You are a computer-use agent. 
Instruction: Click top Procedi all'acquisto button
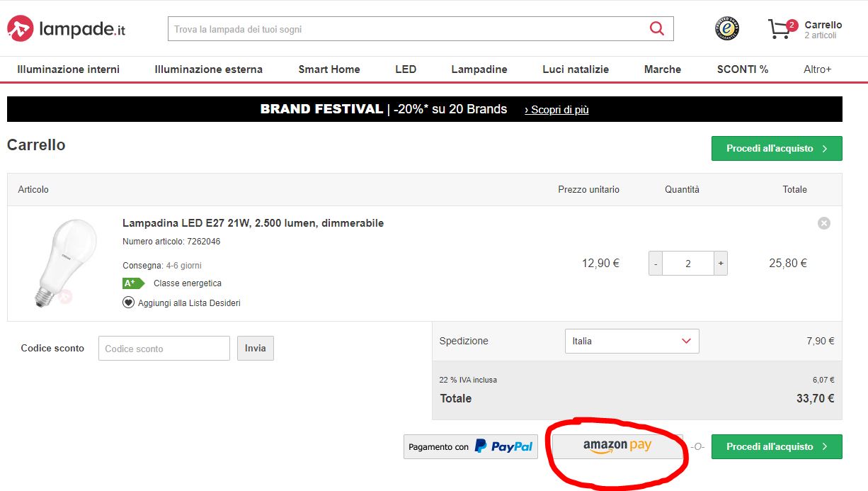click(x=777, y=149)
